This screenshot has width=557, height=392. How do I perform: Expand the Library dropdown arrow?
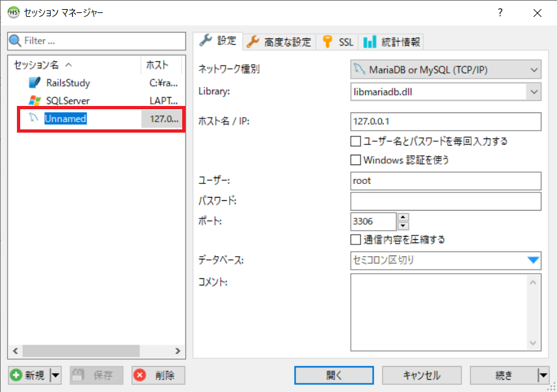[534, 92]
